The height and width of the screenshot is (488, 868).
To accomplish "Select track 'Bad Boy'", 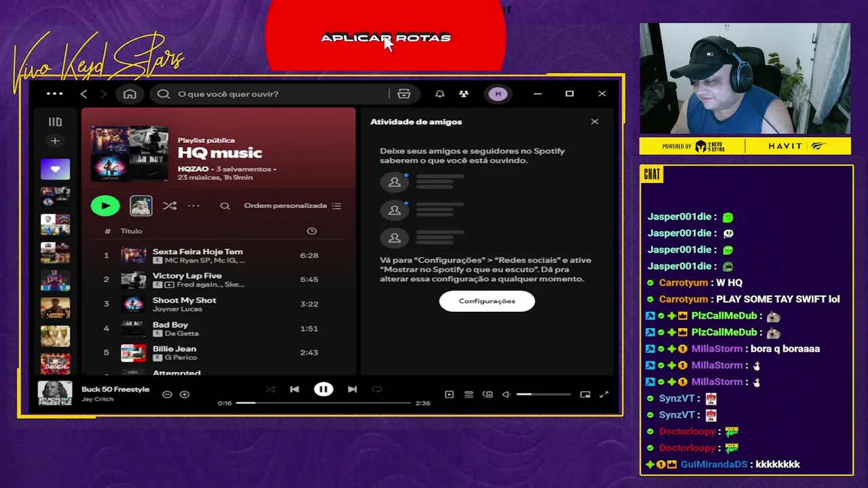I will [x=170, y=325].
